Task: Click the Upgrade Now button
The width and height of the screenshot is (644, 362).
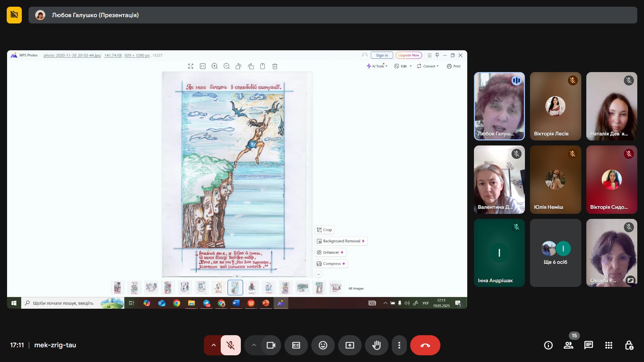Action: point(409,55)
